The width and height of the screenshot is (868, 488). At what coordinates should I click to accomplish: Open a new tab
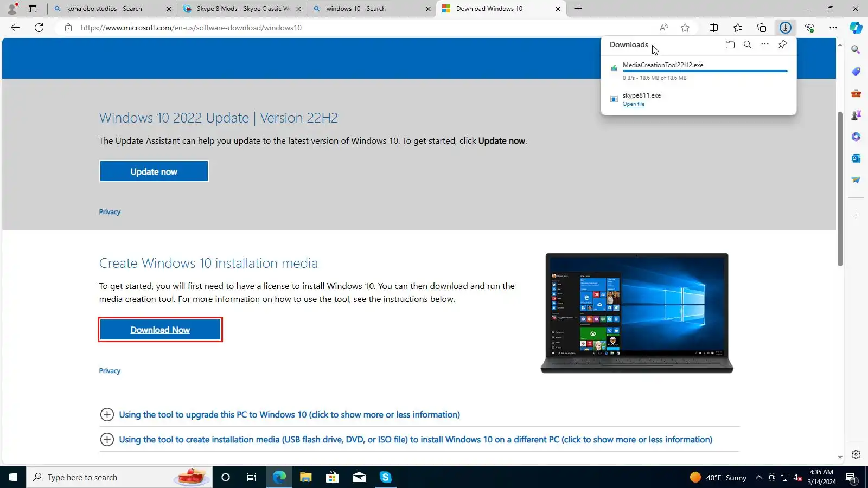(578, 9)
